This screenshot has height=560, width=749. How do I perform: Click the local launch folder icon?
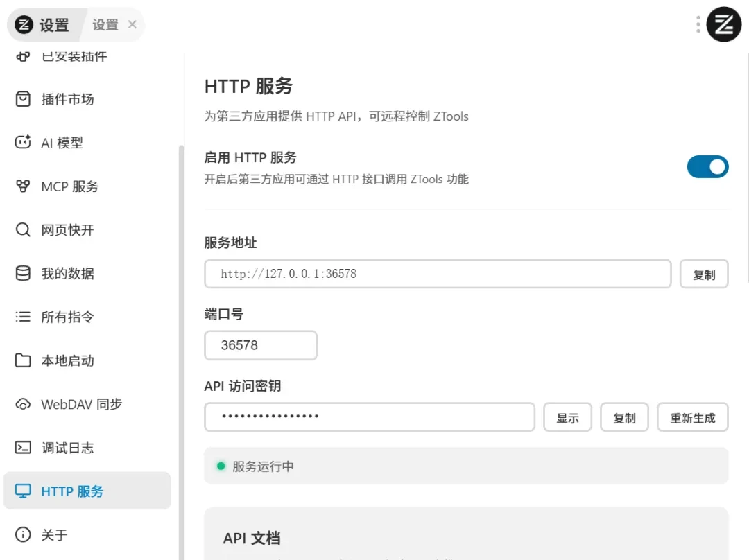23,360
